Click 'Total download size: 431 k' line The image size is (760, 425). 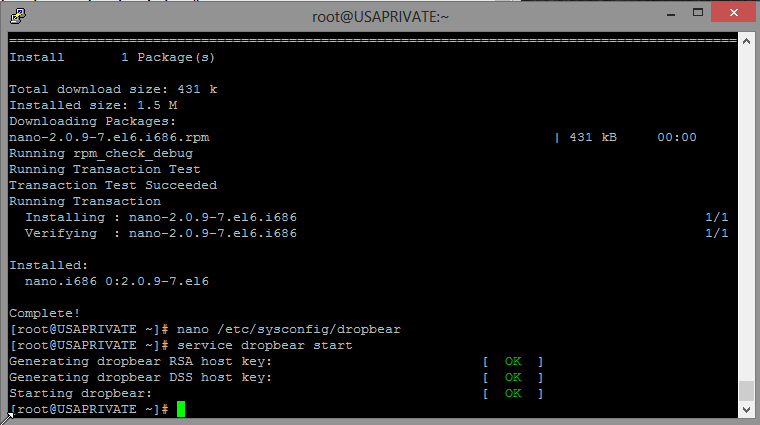point(113,89)
